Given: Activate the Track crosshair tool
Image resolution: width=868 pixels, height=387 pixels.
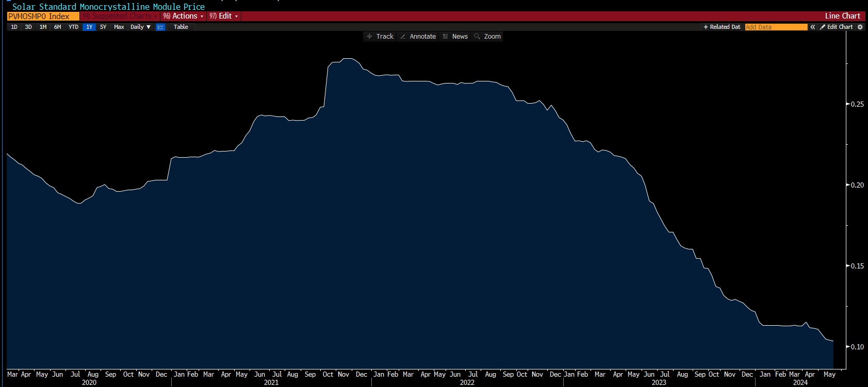Looking at the screenshot, I should 380,37.
